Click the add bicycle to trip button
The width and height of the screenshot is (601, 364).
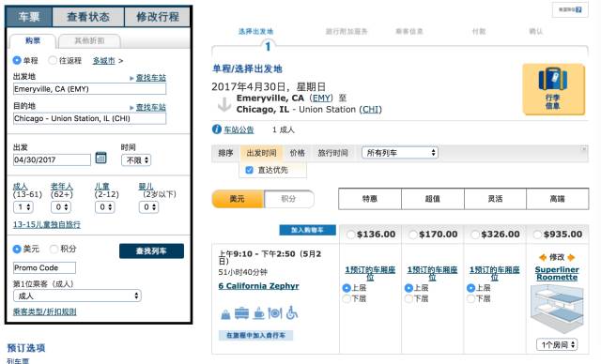(x=255, y=335)
